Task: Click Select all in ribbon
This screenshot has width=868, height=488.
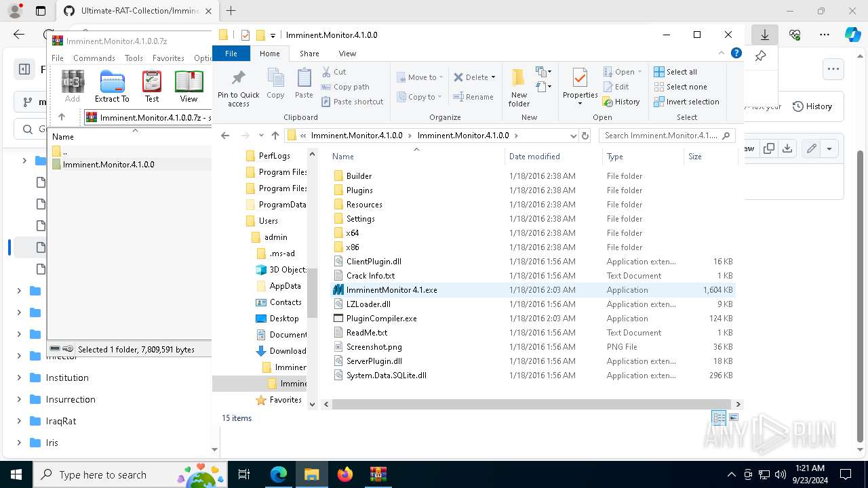Action: [x=675, y=72]
